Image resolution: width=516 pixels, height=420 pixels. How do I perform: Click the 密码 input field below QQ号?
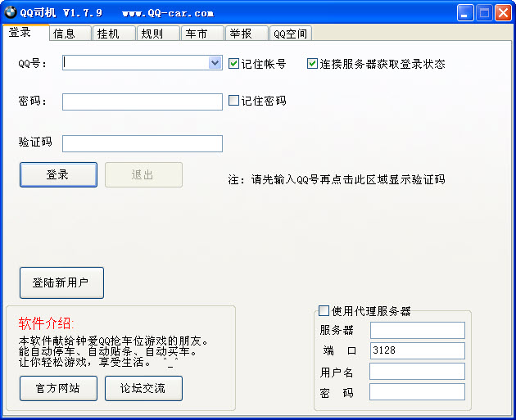pos(143,102)
